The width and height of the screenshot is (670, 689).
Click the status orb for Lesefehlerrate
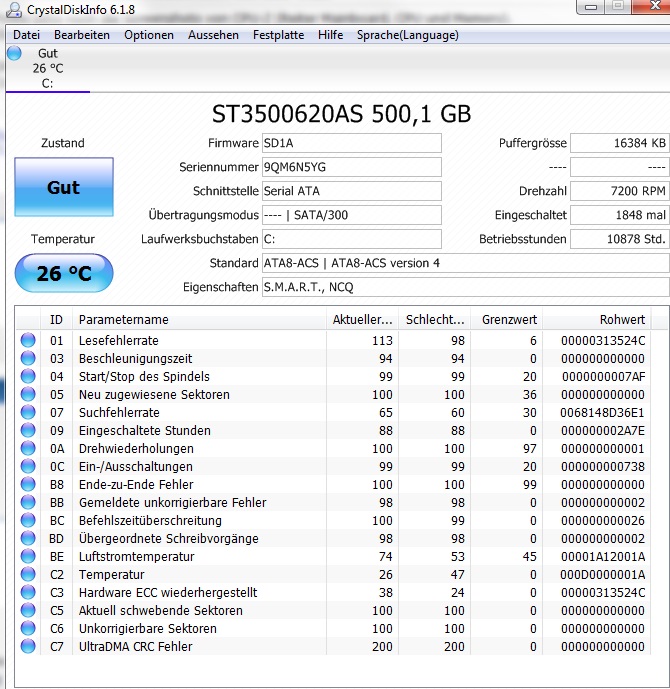click(x=28, y=340)
